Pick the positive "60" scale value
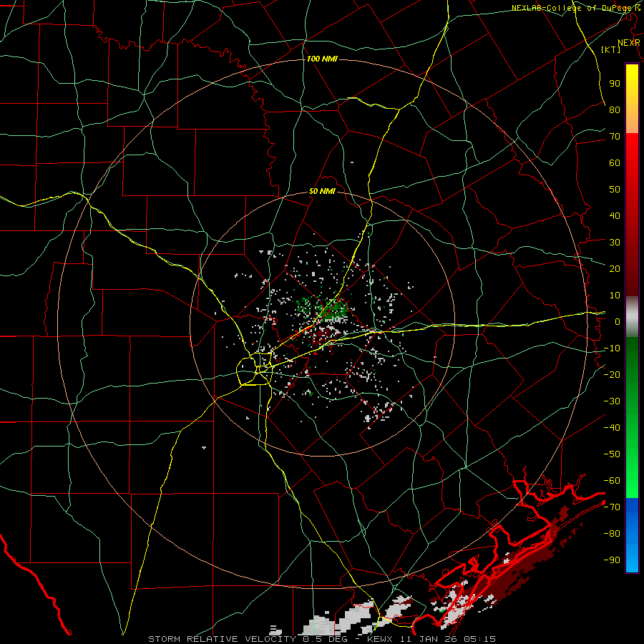This screenshot has height=644, width=644. pyautogui.click(x=615, y=162)
